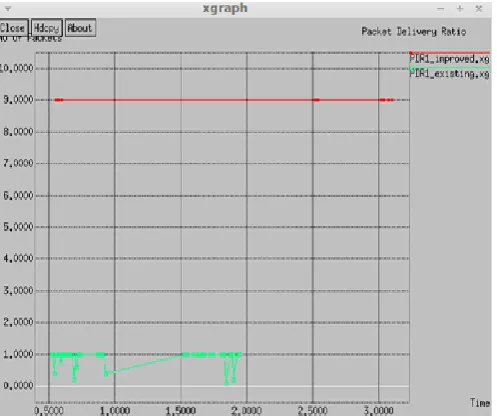
Task: Click the Close button in xgraph
Action: tap(13, 28)
